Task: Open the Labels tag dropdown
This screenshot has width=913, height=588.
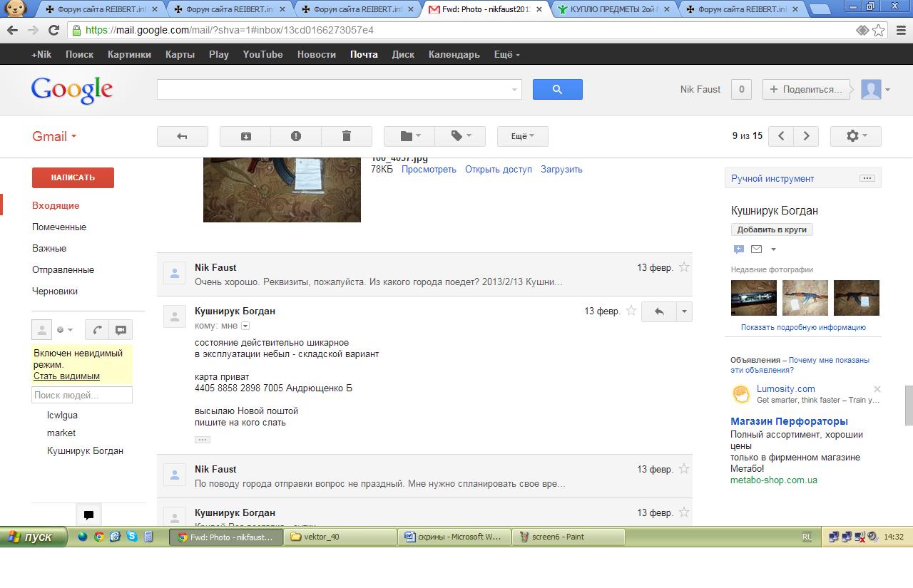Action: click(x=460, y=136)
